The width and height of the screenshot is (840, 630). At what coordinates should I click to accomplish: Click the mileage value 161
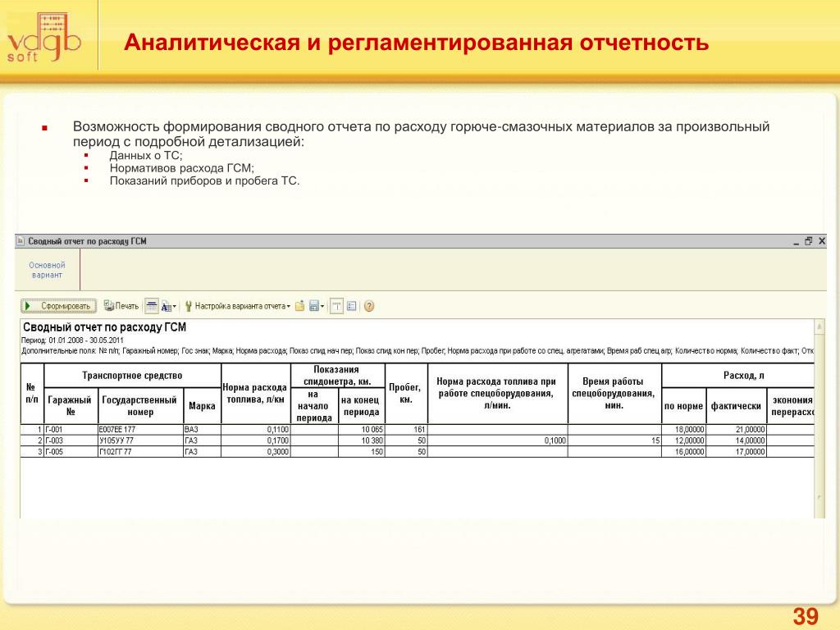406,430
